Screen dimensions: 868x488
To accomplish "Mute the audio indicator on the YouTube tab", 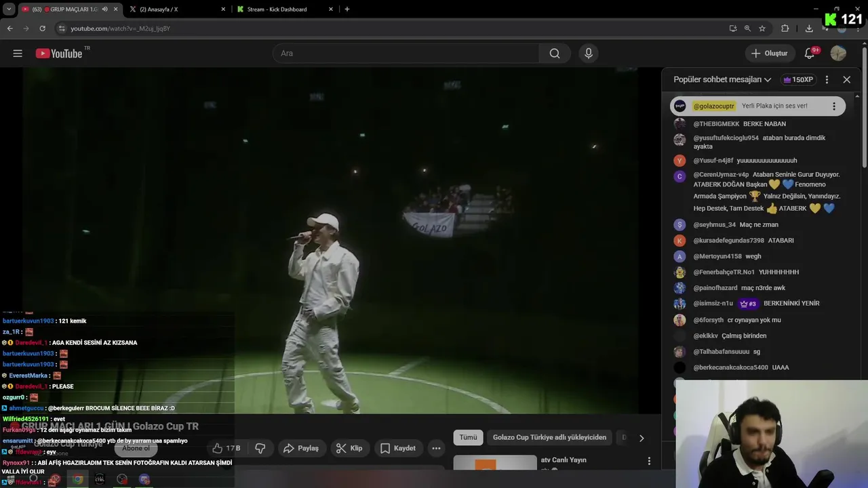I will (104, 9).
